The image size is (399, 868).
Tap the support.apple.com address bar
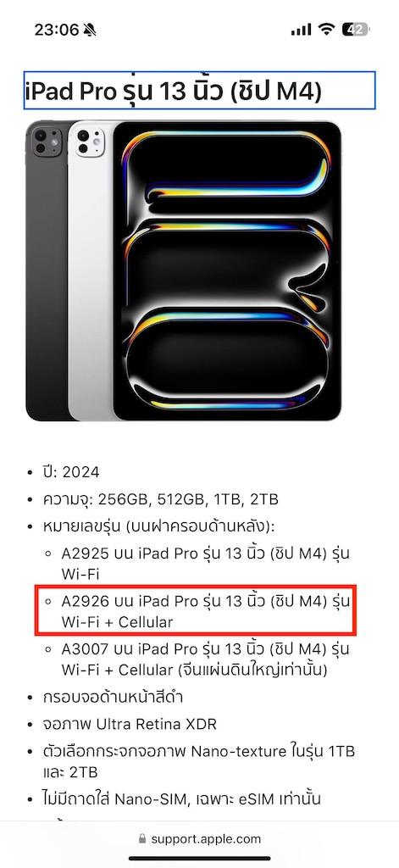199,838
